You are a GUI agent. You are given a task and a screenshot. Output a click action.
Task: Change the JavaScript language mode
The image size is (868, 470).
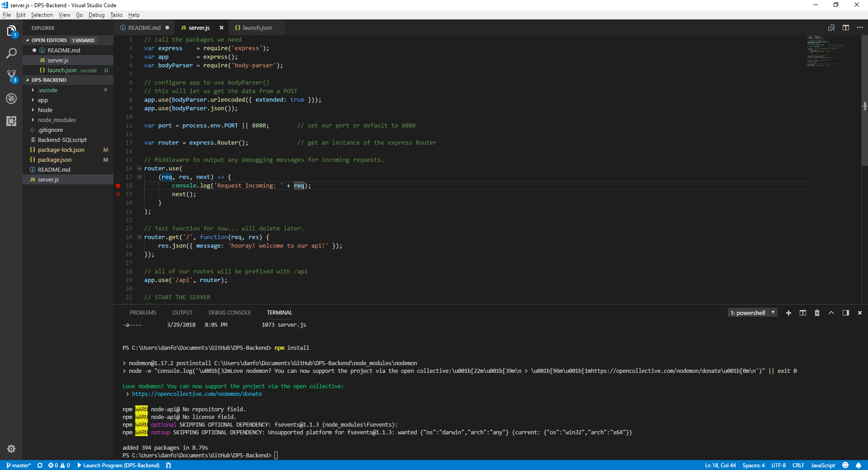(x=823, y=465)
